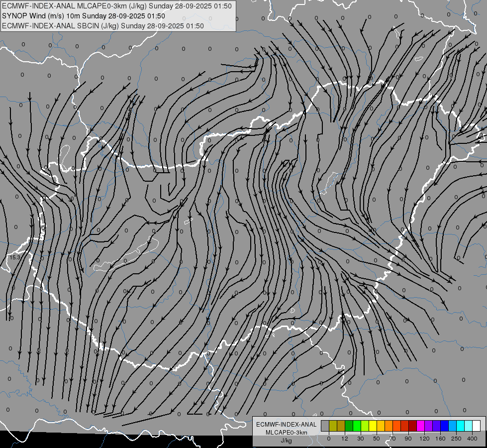Viewport: 487px width, 448px height.
Task: Select the olive-yellow swatch right of 0
Action: click(x=333, y=426)
